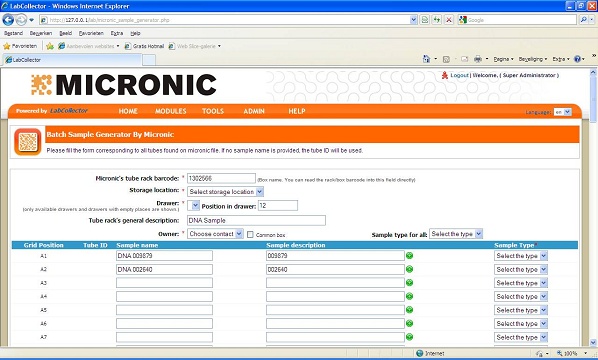
Task: Click the Sample name field for A1
Action: click(x=164, y=256)
